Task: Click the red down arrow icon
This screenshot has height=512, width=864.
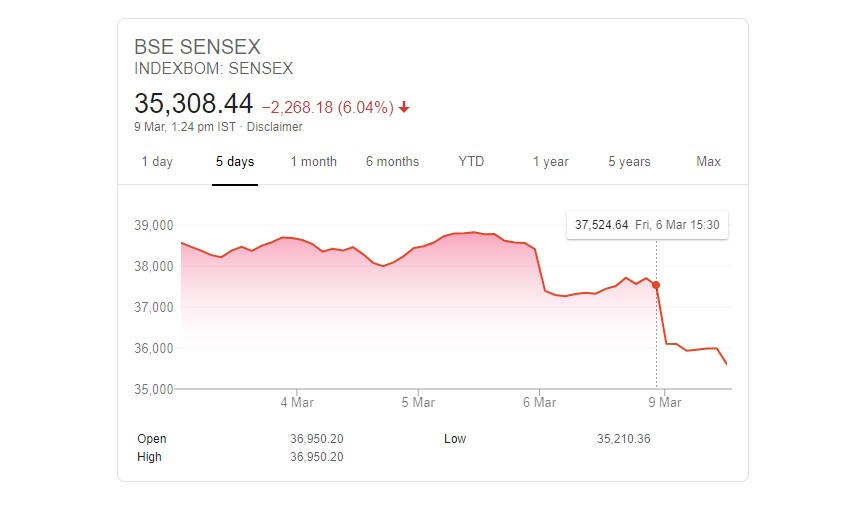Action: (404, 107)
